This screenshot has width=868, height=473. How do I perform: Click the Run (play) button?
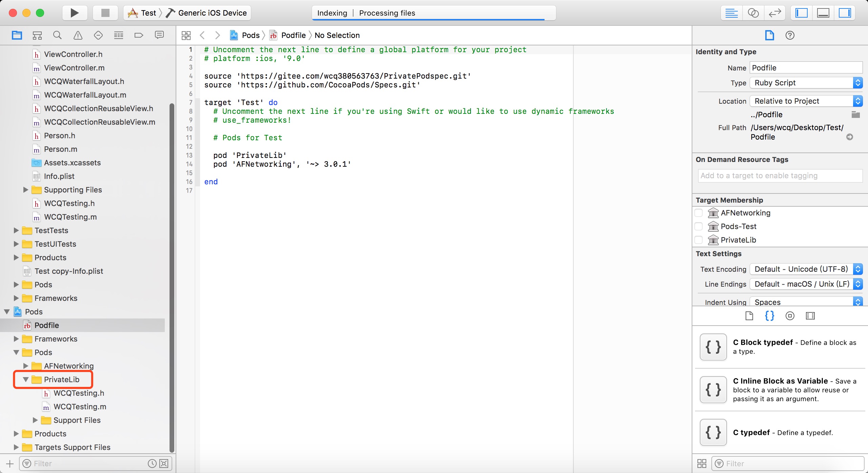(x=74, y=13)
